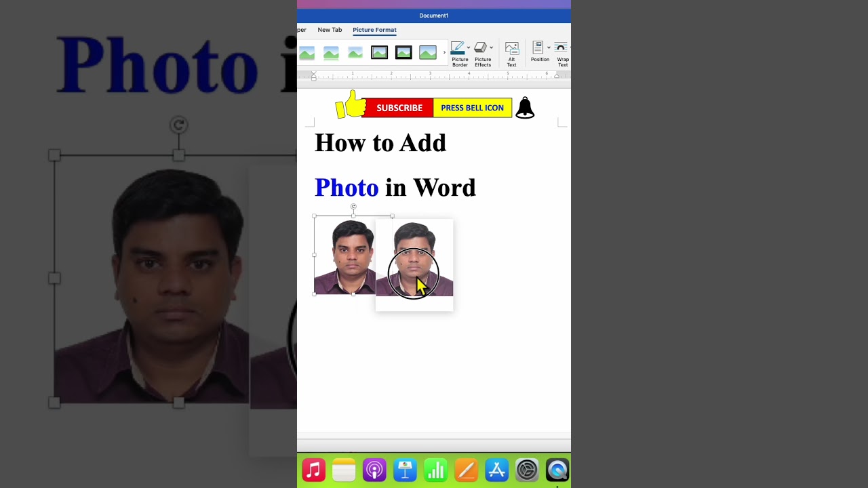Apply the reflected rounded picture style thumbnail

tap(331, 52)
